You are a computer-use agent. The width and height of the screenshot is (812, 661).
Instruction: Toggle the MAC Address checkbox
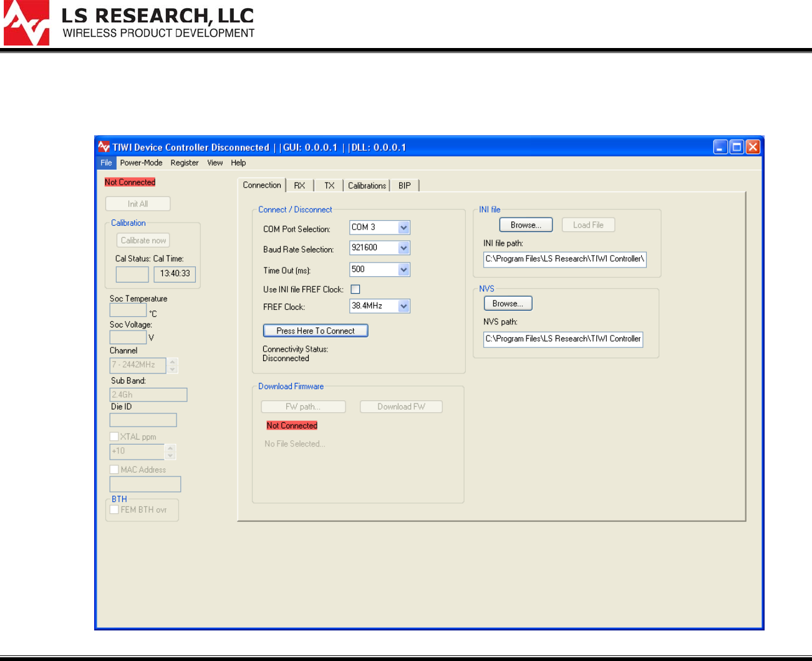114,470
